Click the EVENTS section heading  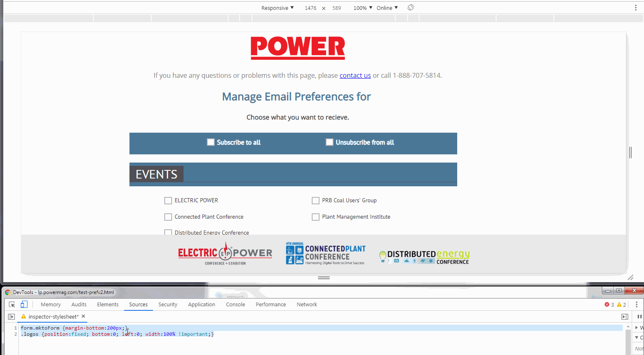[156, 174]
